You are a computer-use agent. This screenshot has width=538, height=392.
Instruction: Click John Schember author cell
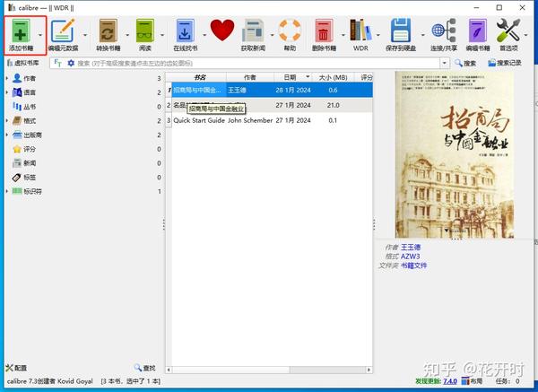coord(250,120)
